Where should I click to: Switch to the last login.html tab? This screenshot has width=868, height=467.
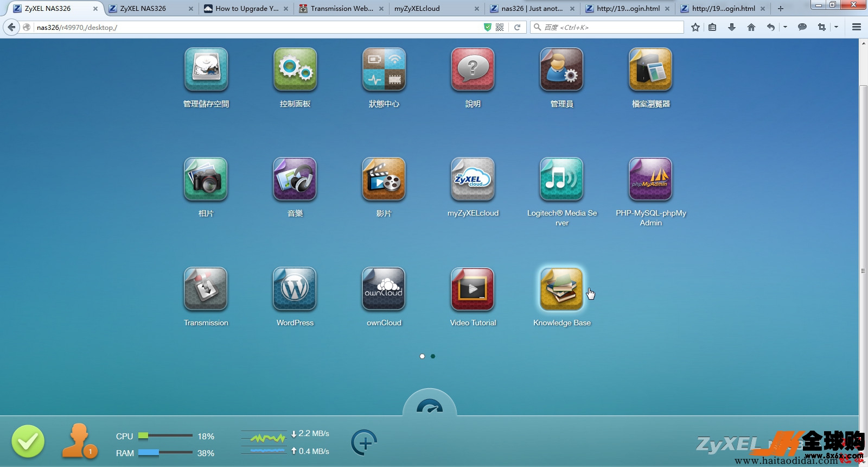point(723,9)
